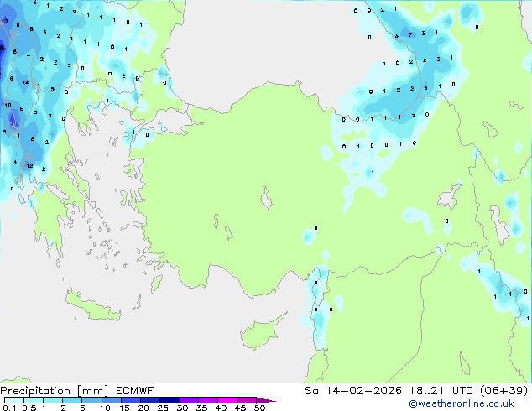Select the 5–10 mm legend swatch
Viewport: 532px width, 411px height.
point(91,400)
